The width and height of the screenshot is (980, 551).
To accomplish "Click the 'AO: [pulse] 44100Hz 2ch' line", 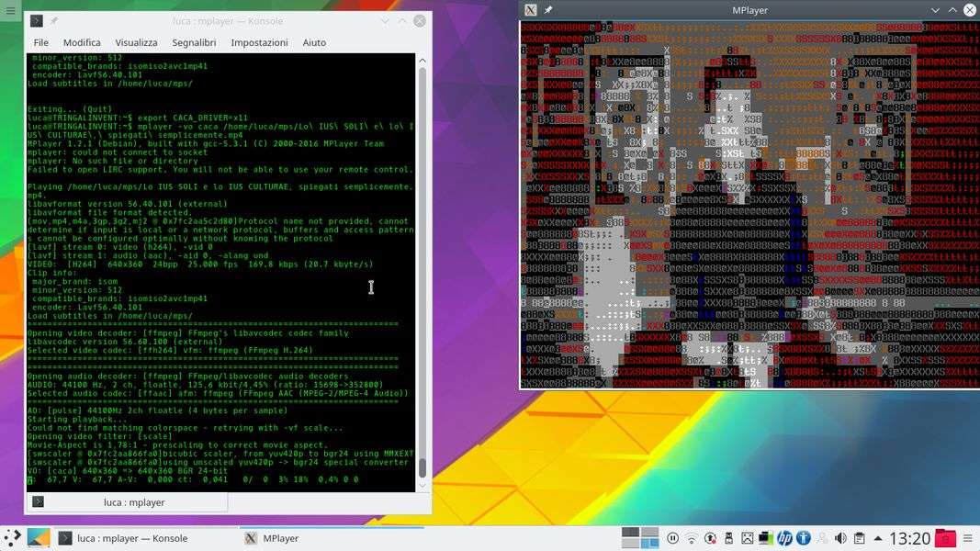I will click(157, 410).
